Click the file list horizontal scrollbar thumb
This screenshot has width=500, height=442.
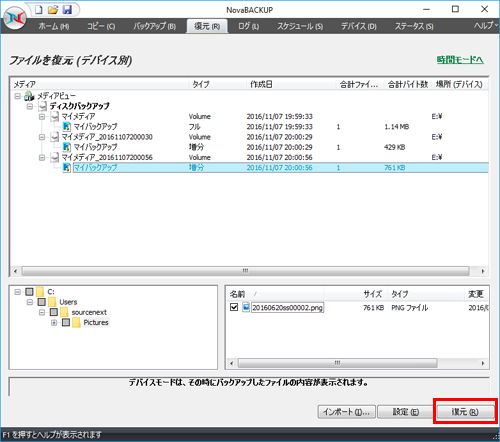(x=337, y=363)
